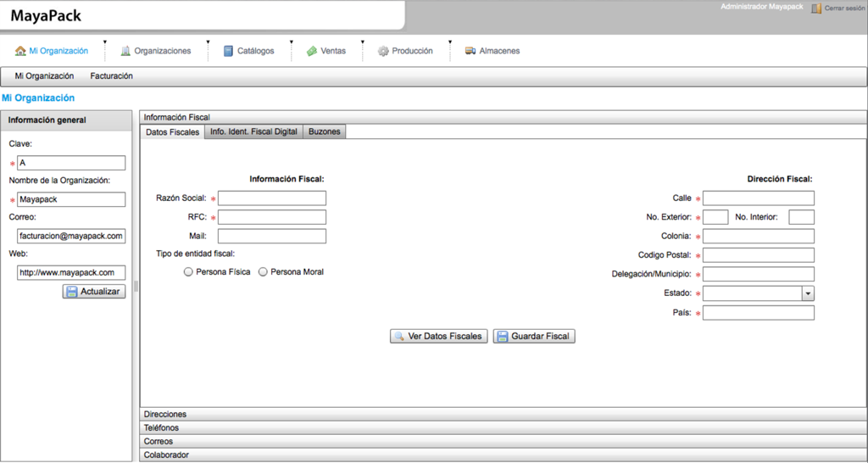
Task: Click the door icon next to Cerrar sesión
Action: click(816, 8)
